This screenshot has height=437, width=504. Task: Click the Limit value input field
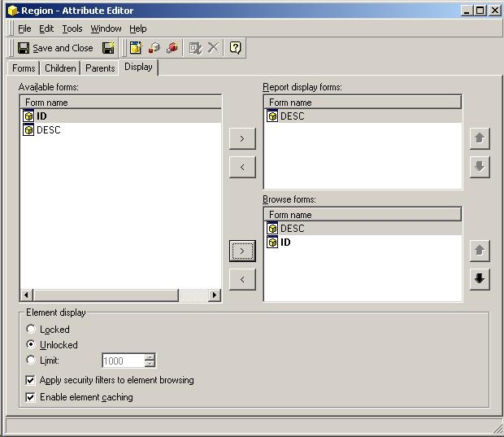[123, 361]
